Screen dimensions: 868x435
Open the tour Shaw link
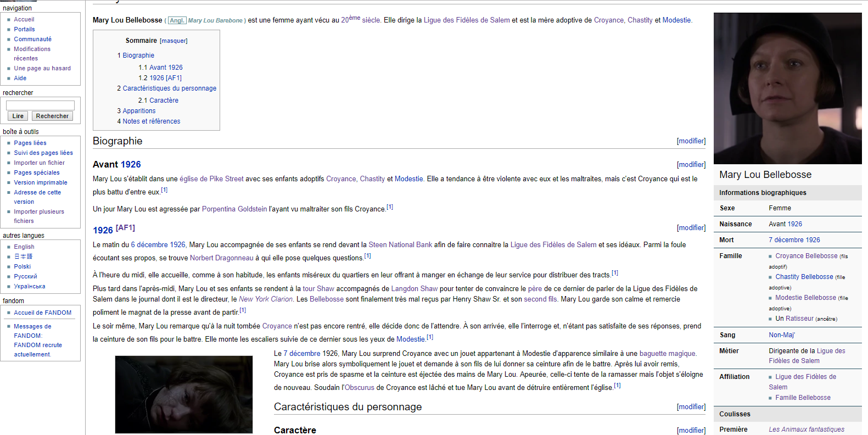tap(318, 289)
